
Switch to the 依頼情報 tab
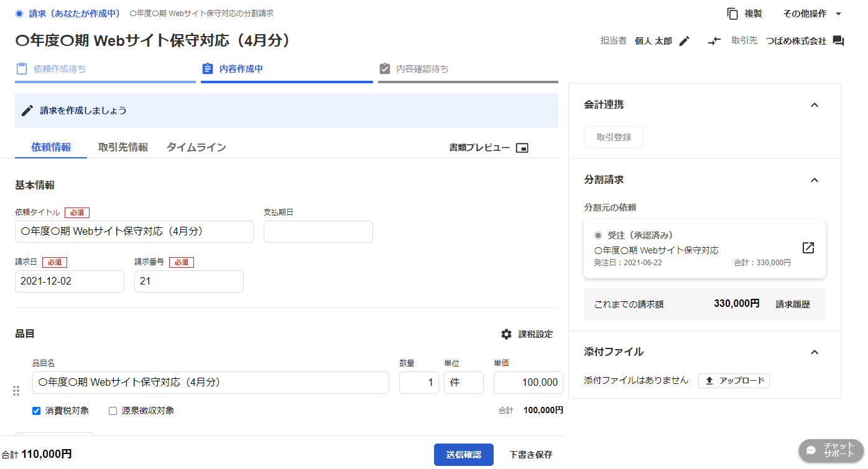tap(51, 147)
